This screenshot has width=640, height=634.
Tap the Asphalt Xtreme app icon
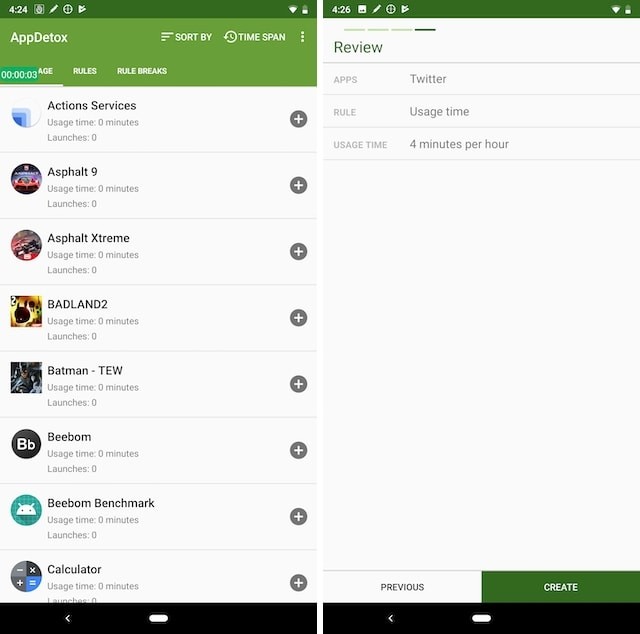tap(26, 245)
